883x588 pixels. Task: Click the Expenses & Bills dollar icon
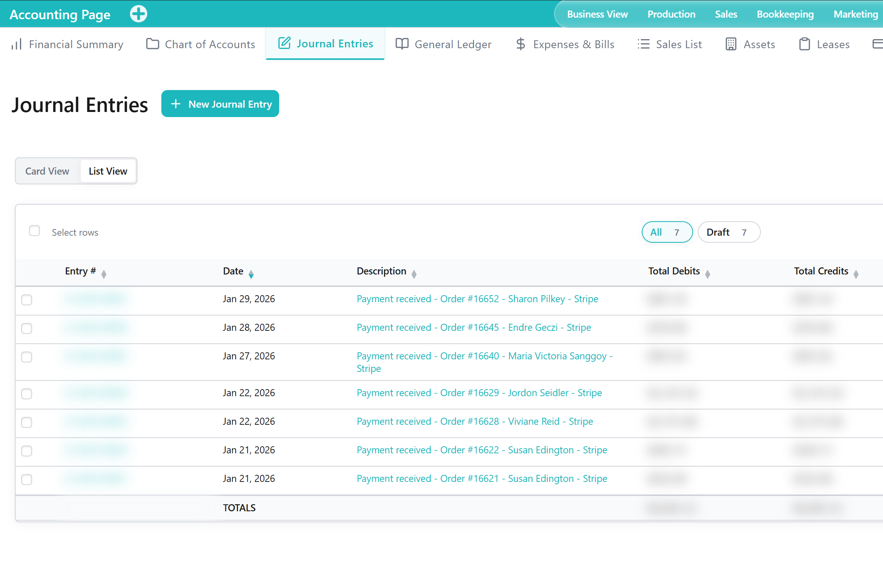520,44
